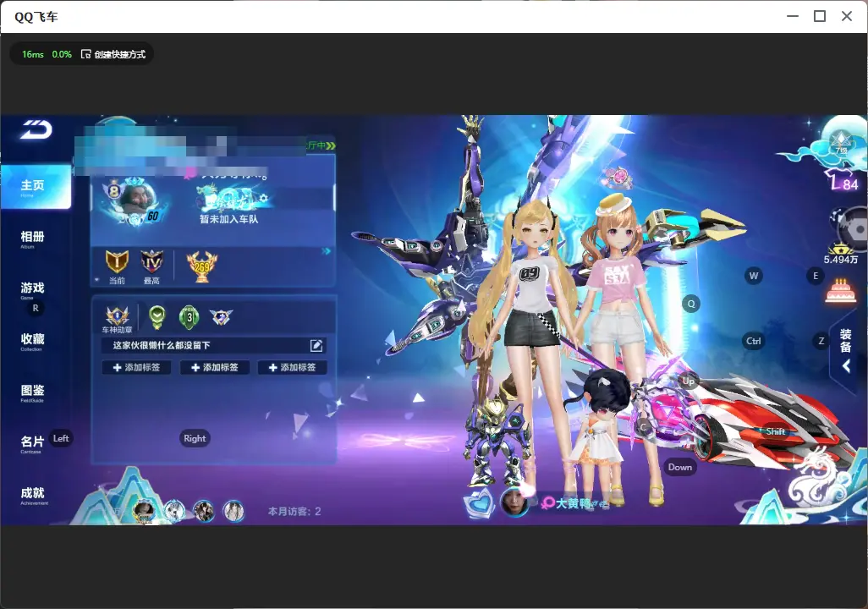
Task: Click the E key overlay button
Action: pos(816,276)
